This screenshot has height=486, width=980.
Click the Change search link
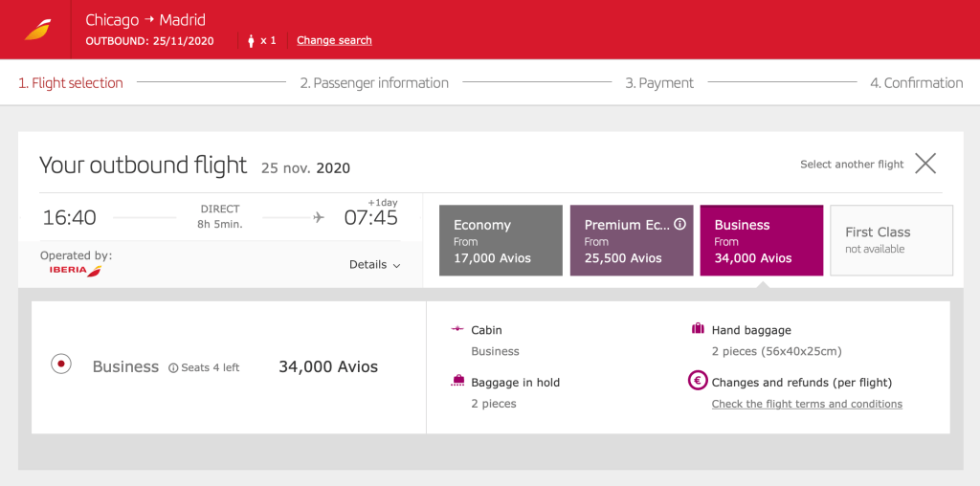coord(334,40)
